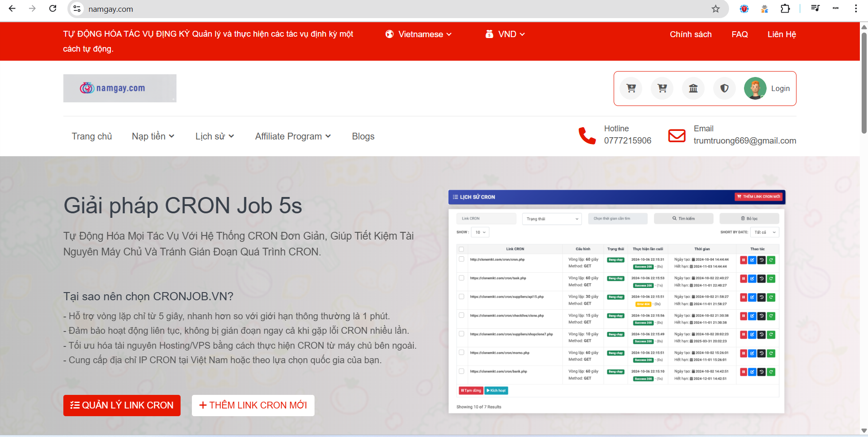The image size is (868, 437).
Task: Click the red Hotline phone icon
Action: coord(587,135)
